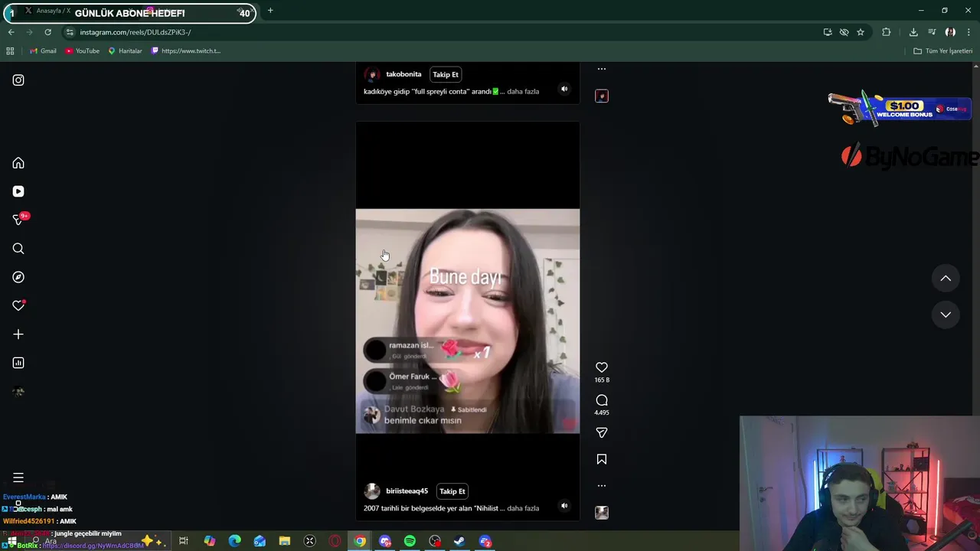Open dashboard chart icon in sidebar
This screenshot has width=980, height=551.
click(x=18, y=363)
